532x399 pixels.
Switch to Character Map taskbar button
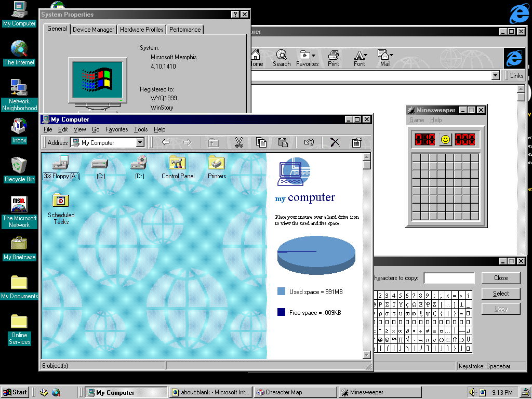[x=295, y=392]
